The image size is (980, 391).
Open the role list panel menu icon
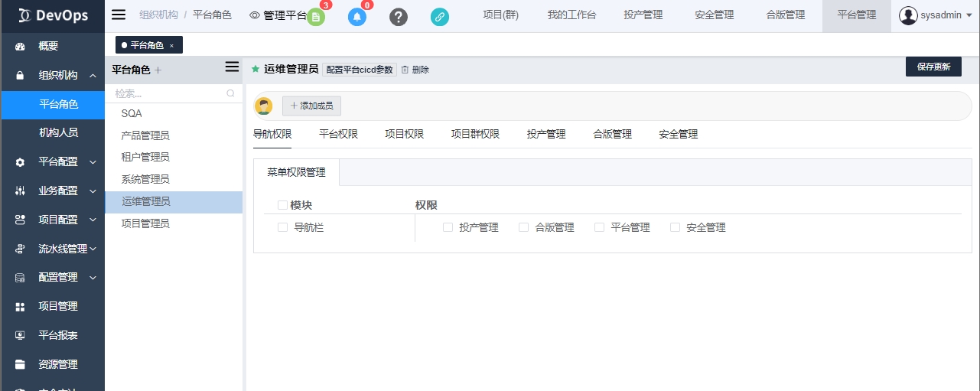pos(232,67)
